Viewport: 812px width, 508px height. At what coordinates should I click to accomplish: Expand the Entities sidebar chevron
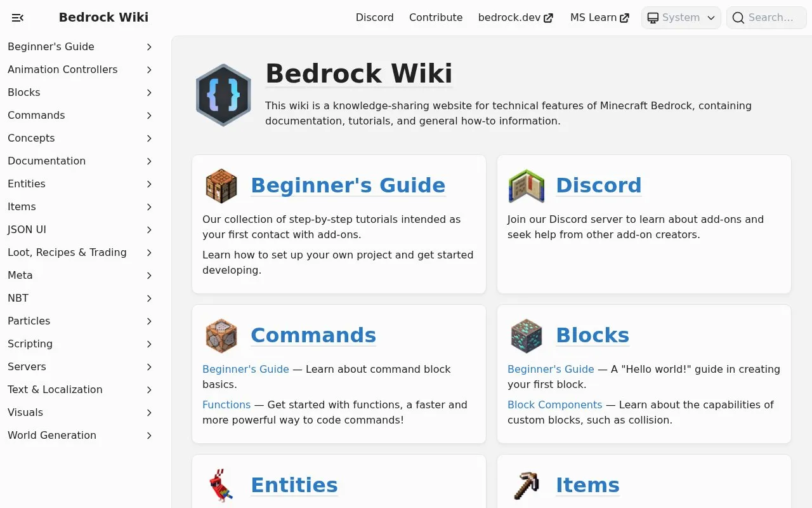[x=149, y=184]
